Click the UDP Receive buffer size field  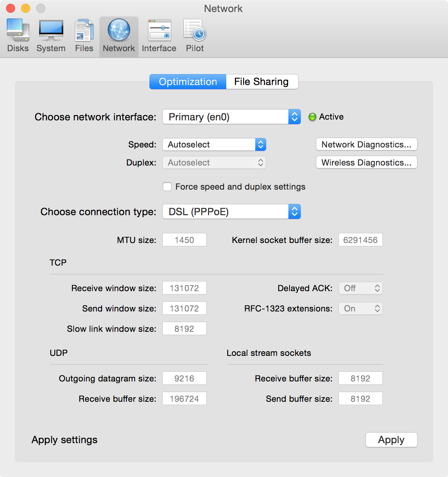[184, 399]
